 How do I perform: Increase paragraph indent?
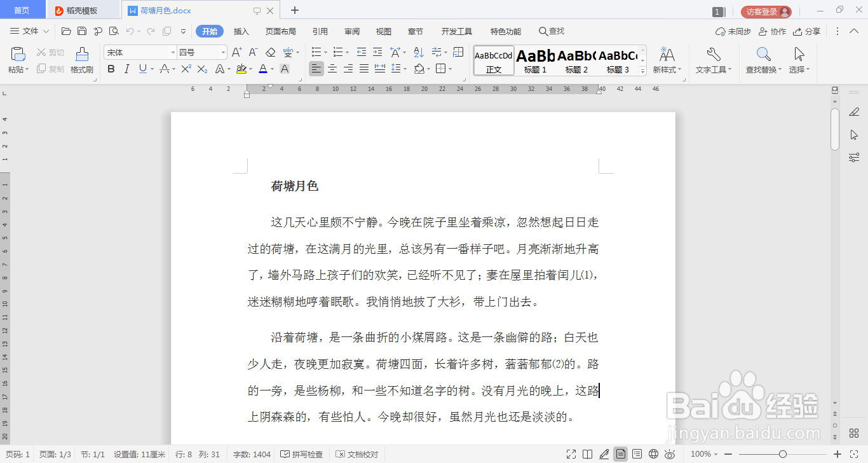[x=378, y=52]
